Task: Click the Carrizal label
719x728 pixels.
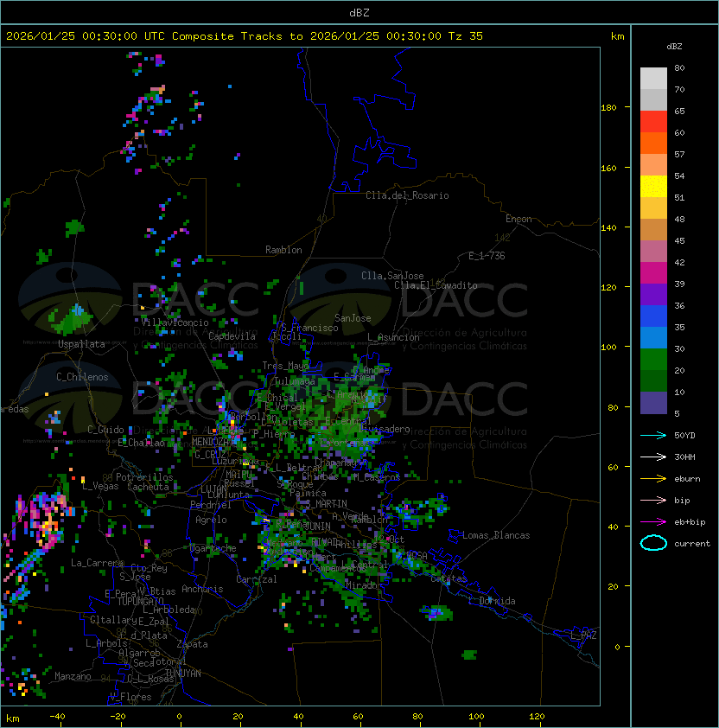Action: tap(257, 579)
